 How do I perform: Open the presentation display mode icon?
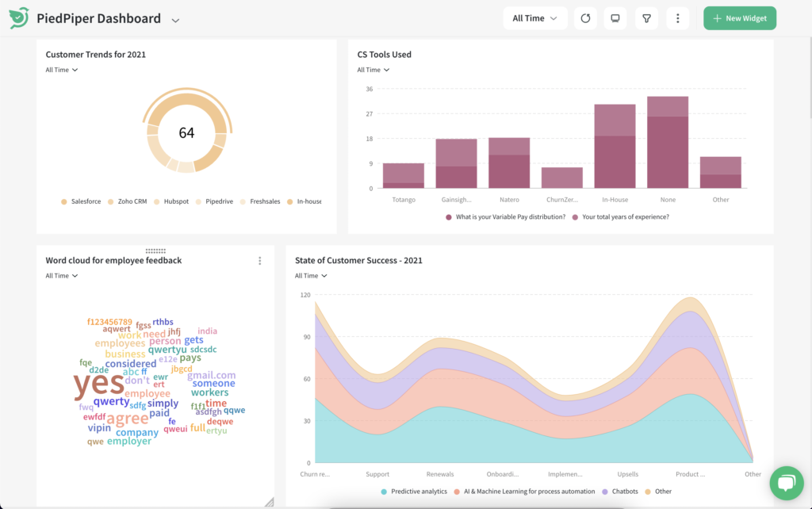coord(614,18)
